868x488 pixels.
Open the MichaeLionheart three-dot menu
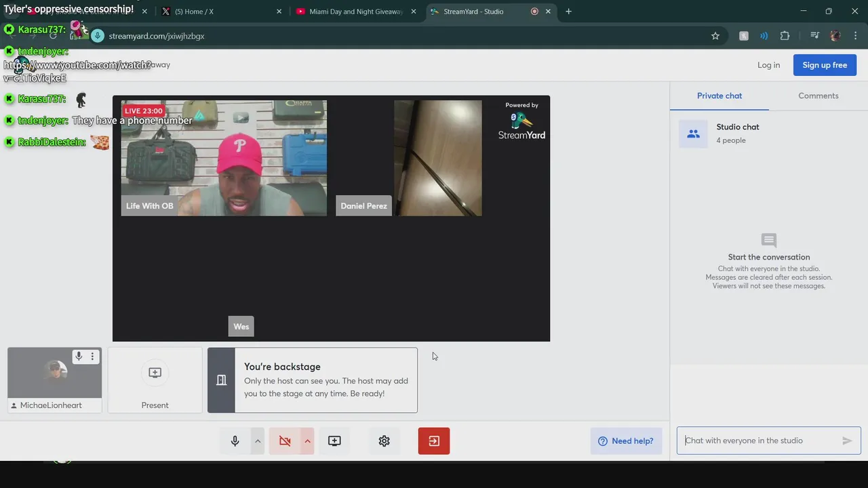[x=93, y=357]
